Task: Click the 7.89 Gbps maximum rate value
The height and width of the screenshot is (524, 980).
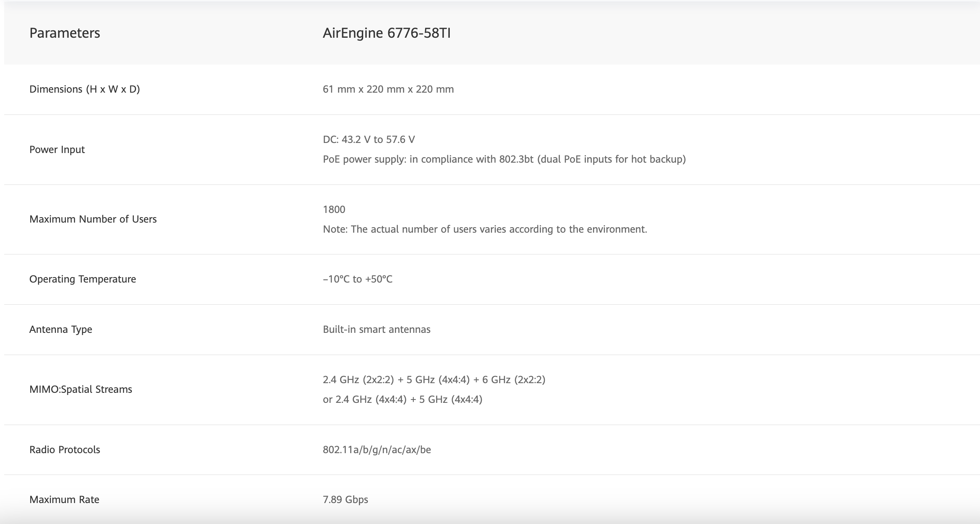Action: point(346,500)
